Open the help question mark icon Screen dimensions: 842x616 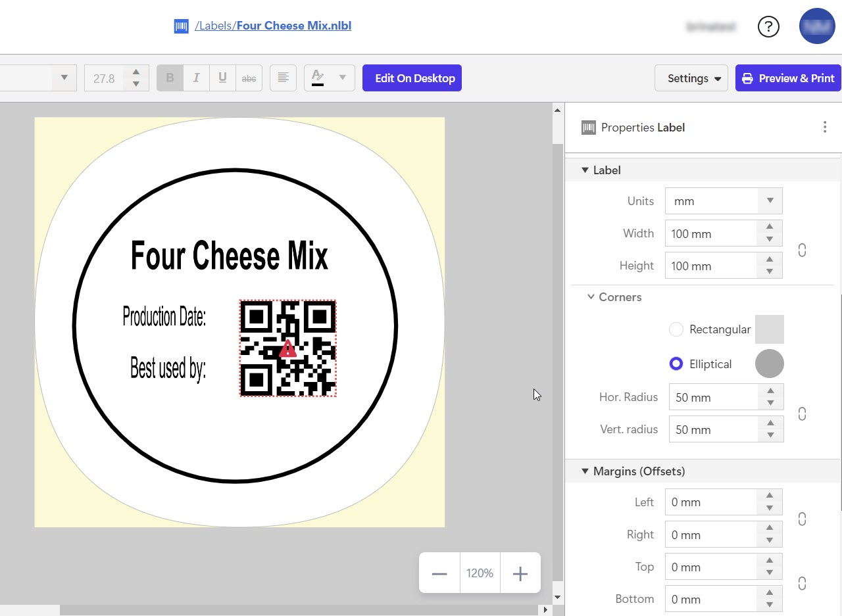tap(768, 26)
